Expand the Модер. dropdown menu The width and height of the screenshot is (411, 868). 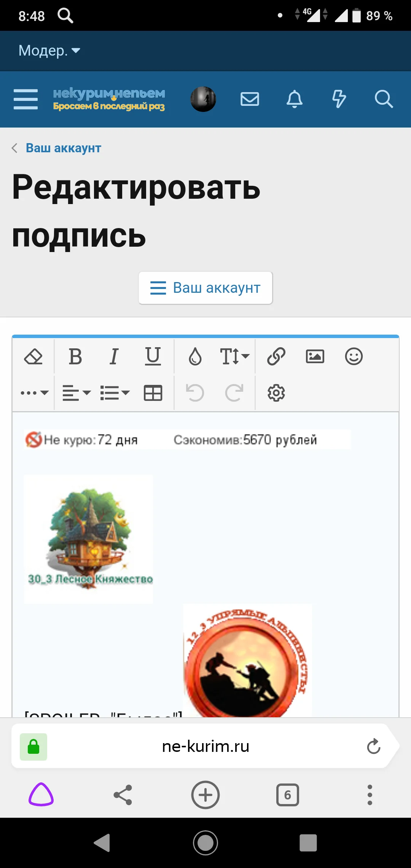49,50
